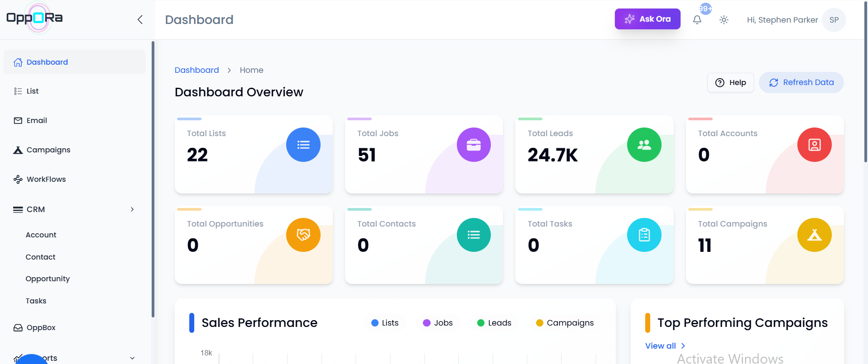Expand the Reports menu chevron

[132, 358]
